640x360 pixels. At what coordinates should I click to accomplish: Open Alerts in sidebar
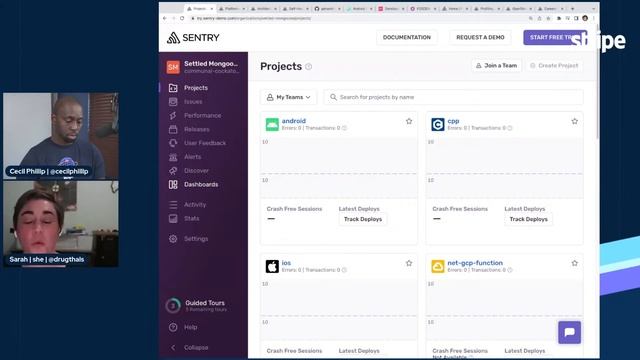click(x=192, y=157)
